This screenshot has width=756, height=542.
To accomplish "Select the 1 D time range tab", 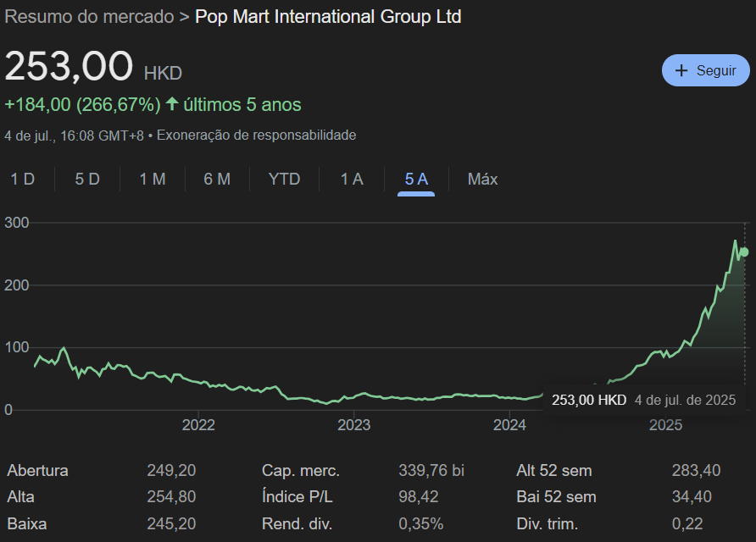I will click(23, 180).
